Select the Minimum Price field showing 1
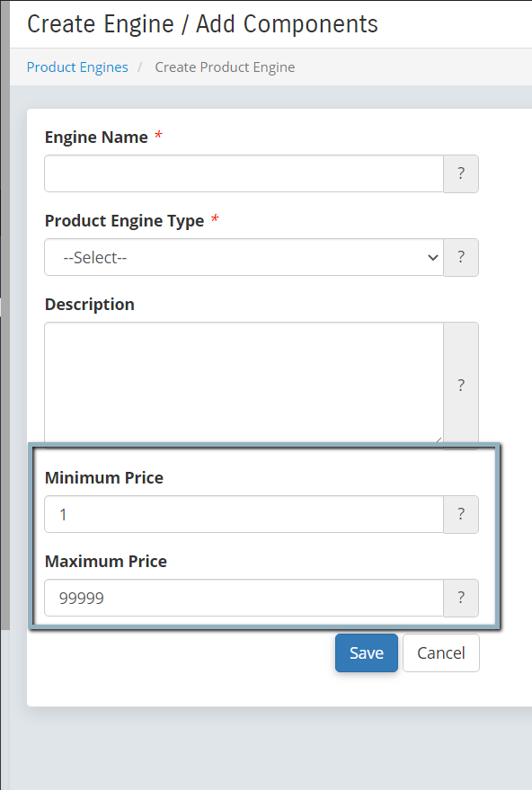Viewport: 532px width, 790px height. pos(244,514)
